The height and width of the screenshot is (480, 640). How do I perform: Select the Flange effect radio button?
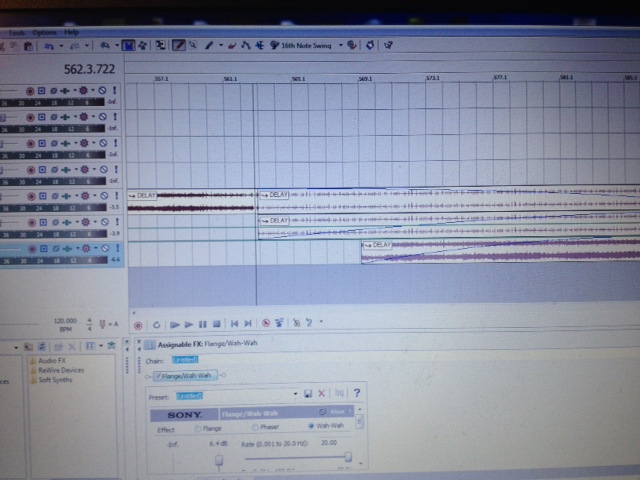[197, 427]
